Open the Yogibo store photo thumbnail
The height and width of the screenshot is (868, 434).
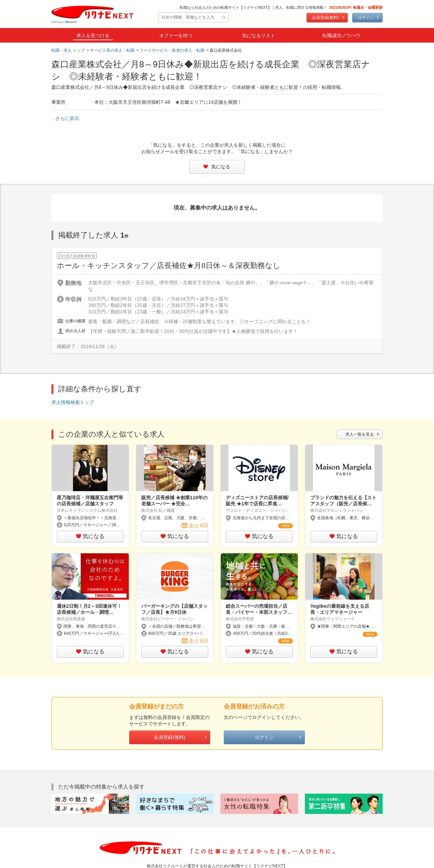click(x=344, y=576)
